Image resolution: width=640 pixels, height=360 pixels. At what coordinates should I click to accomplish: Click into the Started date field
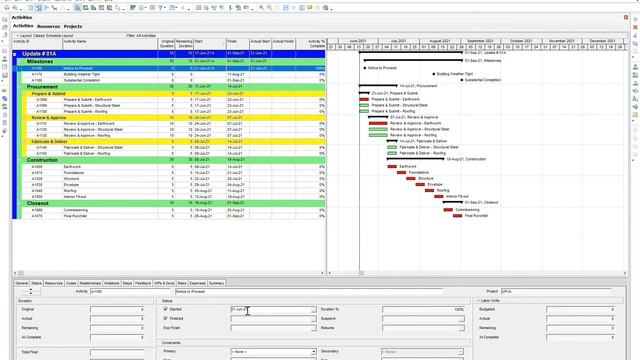coord(271,310)
